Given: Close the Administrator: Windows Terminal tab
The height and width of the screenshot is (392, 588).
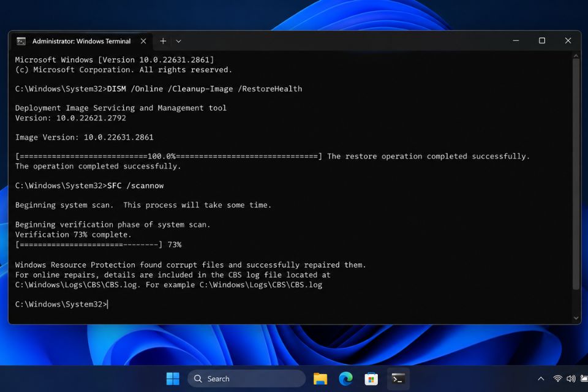Looking at the screenshot, I should [143, 41].
